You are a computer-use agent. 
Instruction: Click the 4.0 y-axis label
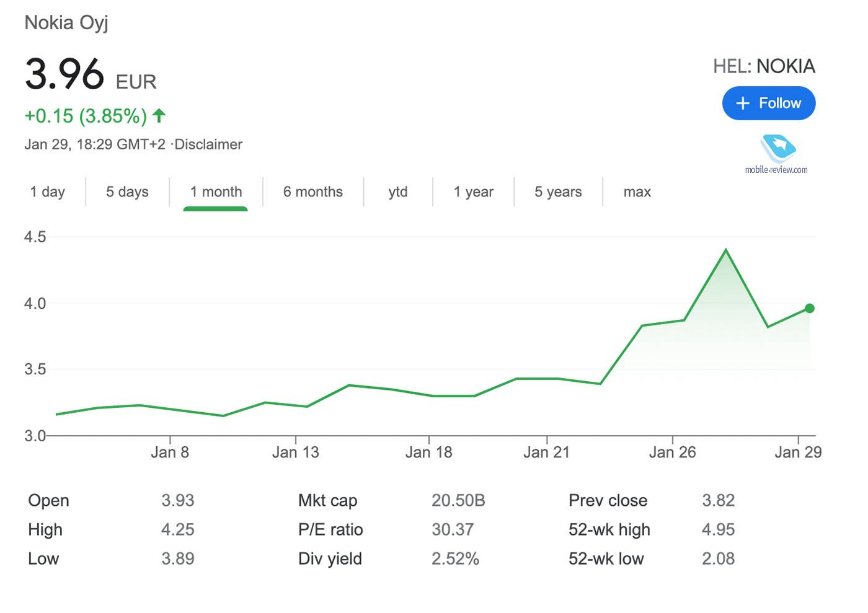point(35,304)
